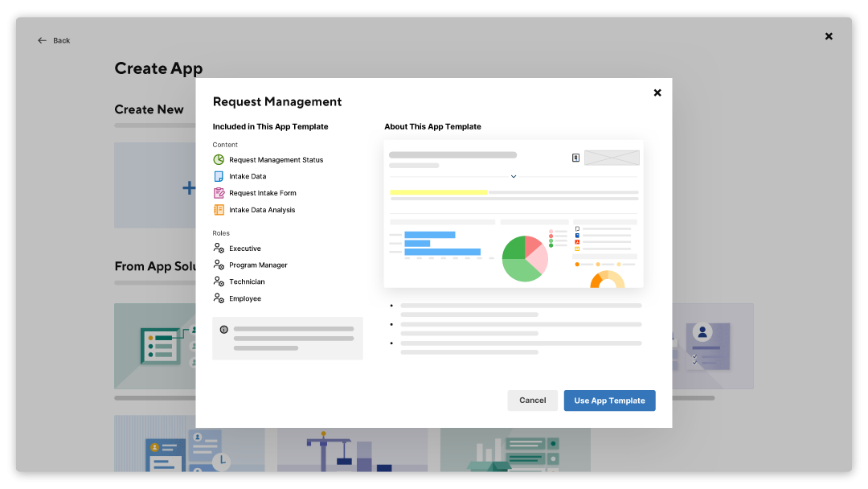The image size is (868, 489).
Task: Click the dashboard preview thumbnail
Action: point(514,213)
